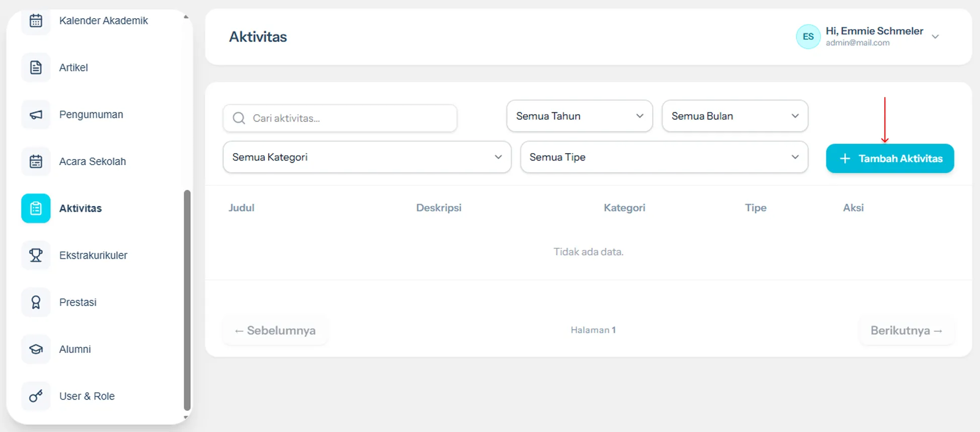Click the Alumni graduation cap icon
This screenshot has height=432, width=980.
[x=36, y=349]
